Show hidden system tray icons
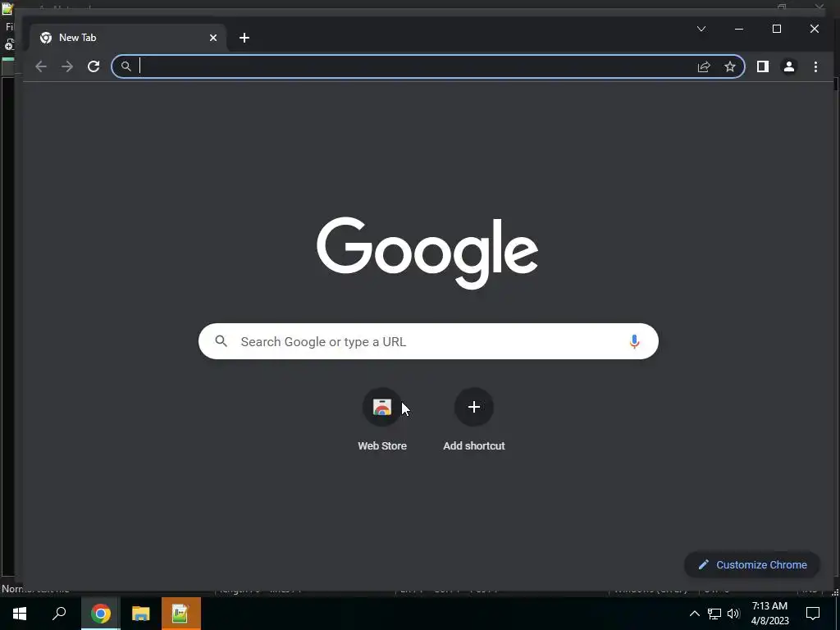The image size is (840, 630). [x=694, y=614]
